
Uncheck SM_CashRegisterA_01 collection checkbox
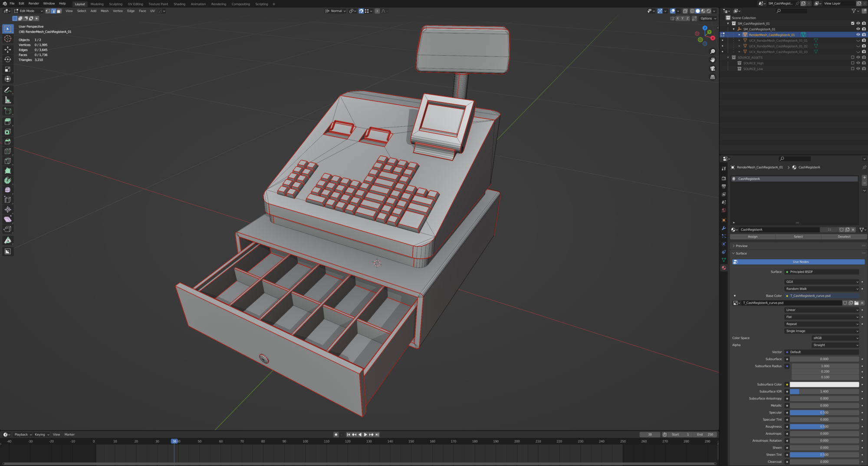coord(852,23)
